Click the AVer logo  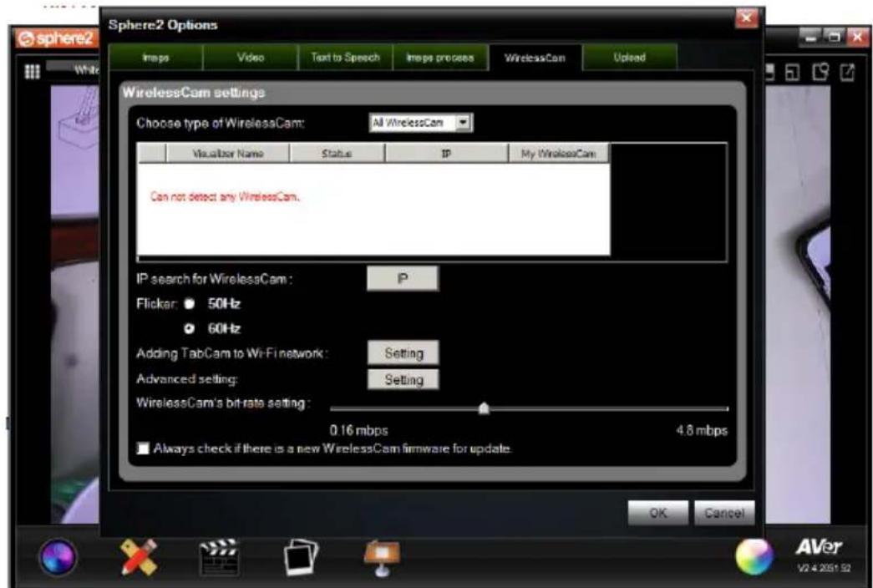click(819, 546)
